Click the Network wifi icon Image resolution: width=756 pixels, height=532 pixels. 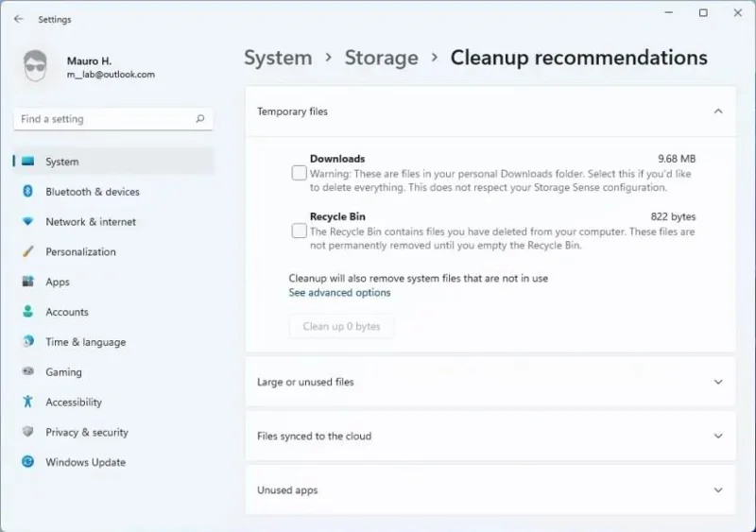(x=28, y=221)
